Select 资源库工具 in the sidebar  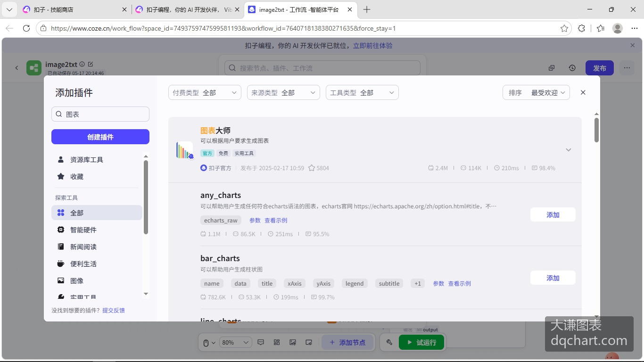[x=97, y=160]
